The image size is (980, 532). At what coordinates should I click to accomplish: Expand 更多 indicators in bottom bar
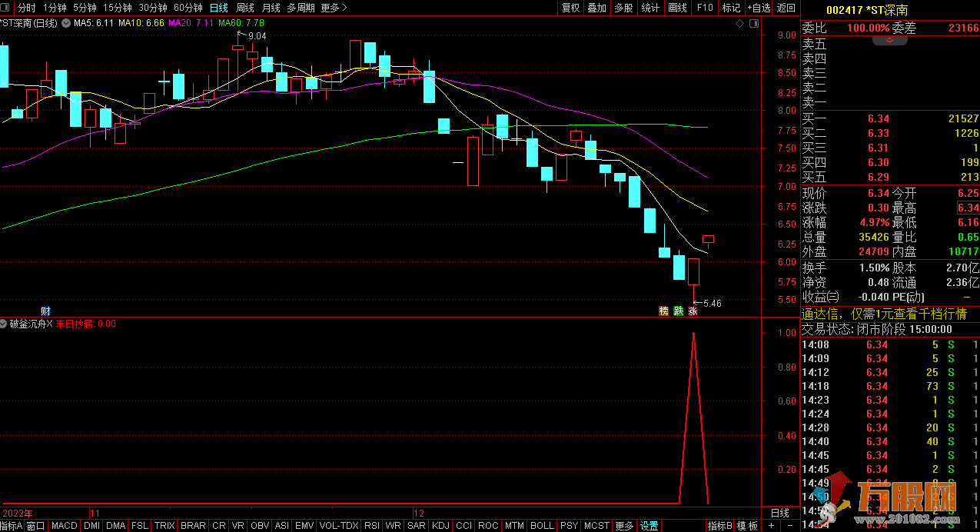(625, 526)
